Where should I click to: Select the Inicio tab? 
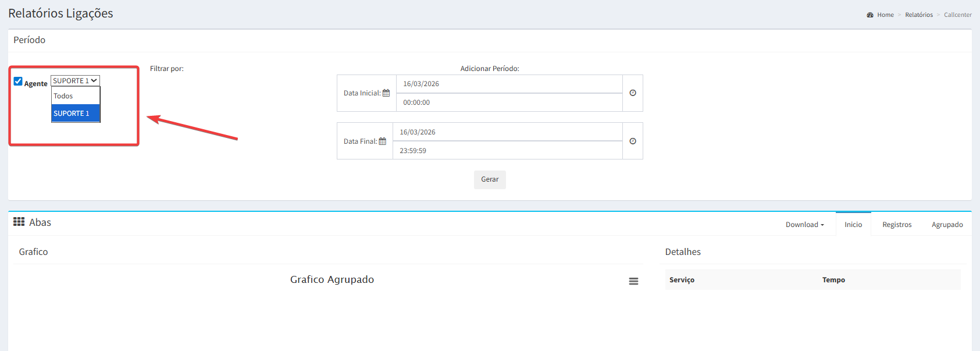point(853,225)
